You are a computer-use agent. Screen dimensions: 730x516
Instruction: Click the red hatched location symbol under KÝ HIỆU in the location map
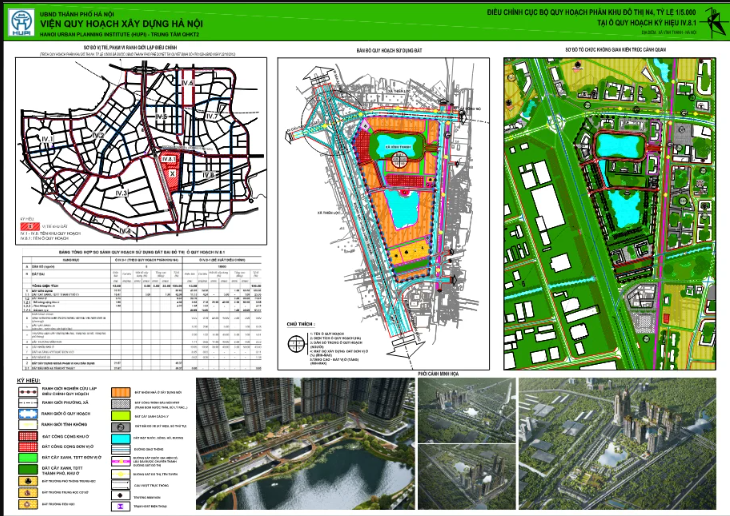[29, 226]
